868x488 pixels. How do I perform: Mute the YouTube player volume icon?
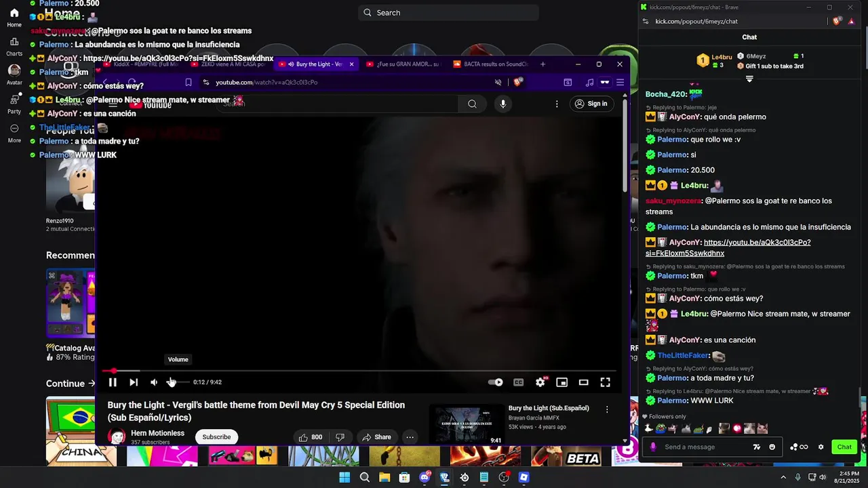(154, 382)
